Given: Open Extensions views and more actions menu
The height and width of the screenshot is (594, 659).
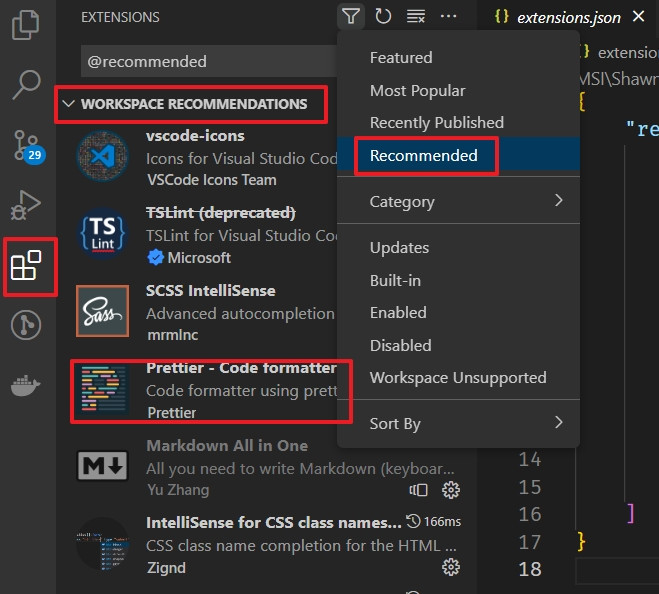Looking at the screenshot, I should coord(448,17).
